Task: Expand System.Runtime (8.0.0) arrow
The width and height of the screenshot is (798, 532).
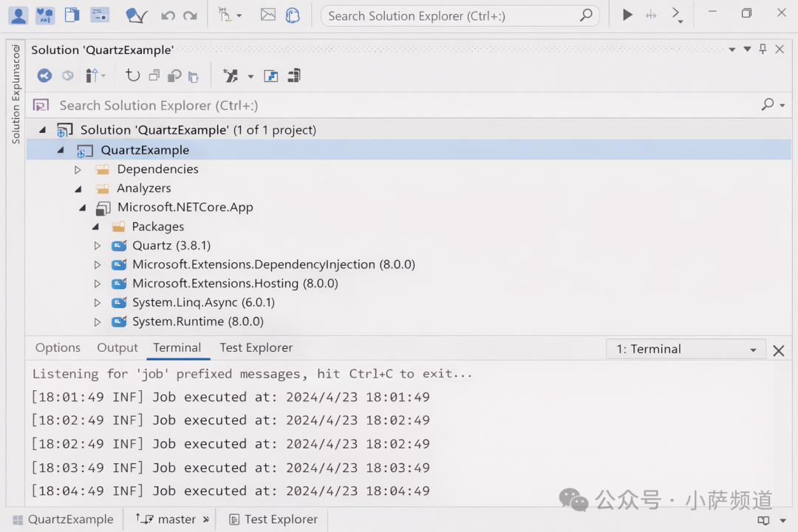Action: coord(98,321)
